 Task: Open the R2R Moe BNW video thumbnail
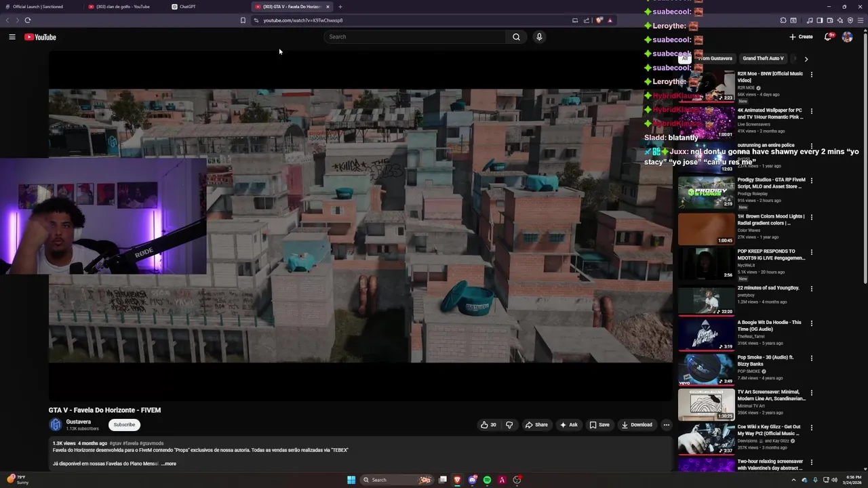(x=707, y=86)
